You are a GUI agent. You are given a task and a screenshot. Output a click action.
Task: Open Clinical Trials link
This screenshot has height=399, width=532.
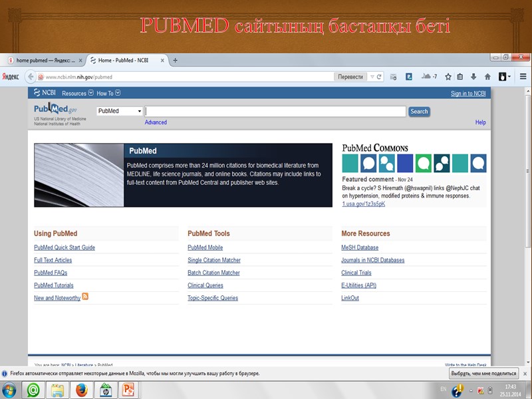click(x=356, y=273)
